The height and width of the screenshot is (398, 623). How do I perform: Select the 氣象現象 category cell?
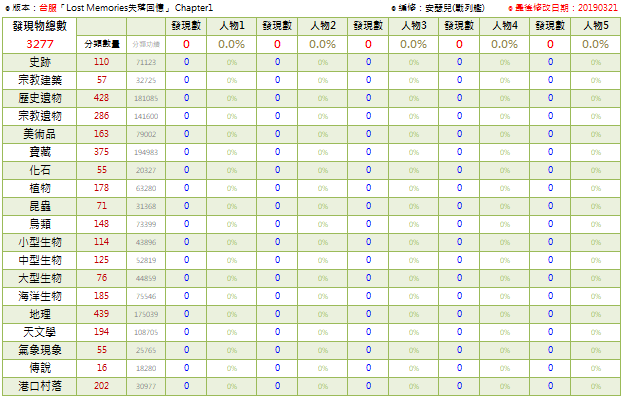[x=39, y=350]
